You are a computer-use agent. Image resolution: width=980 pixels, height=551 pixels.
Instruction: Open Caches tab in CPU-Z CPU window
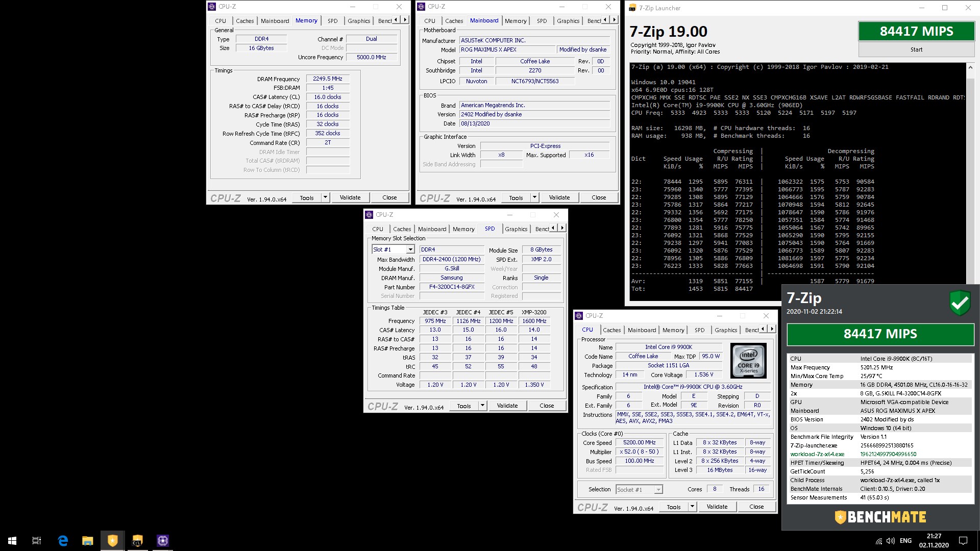pos(611,330)
